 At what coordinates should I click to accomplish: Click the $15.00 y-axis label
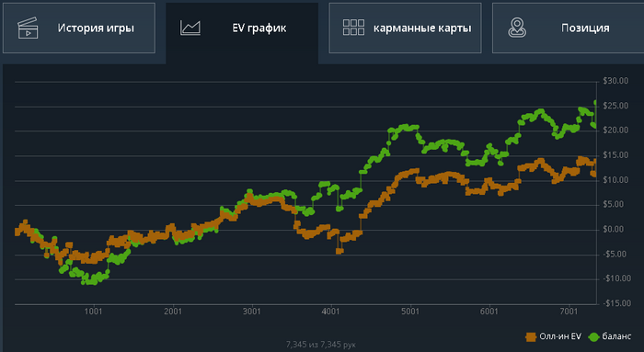(x=615, y=155)
